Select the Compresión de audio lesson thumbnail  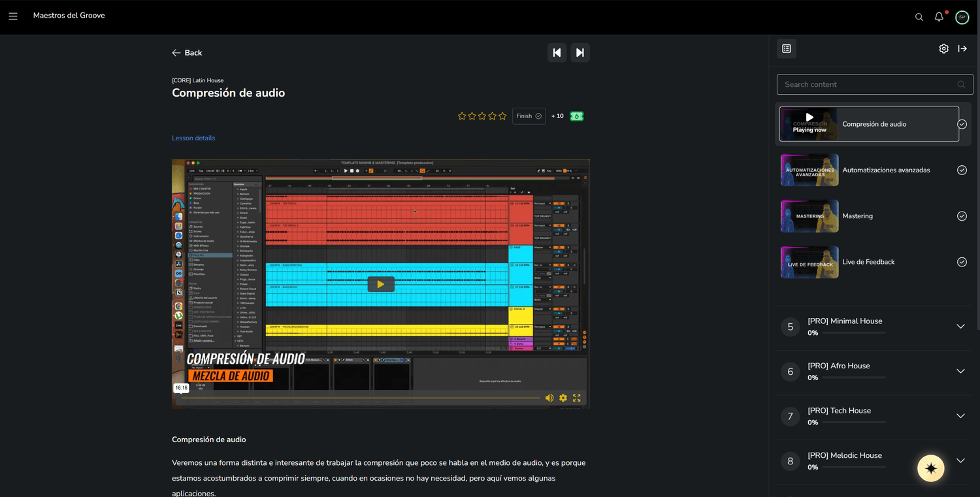coord(809,124)
